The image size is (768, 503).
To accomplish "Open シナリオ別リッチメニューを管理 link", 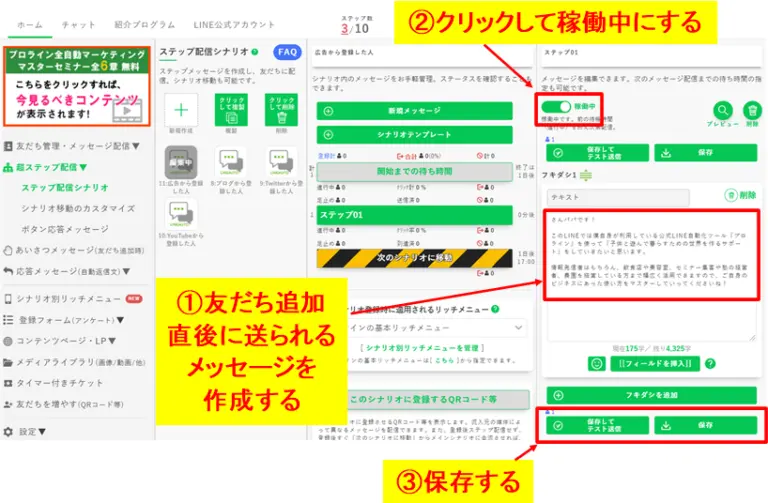I will [422, 348].
